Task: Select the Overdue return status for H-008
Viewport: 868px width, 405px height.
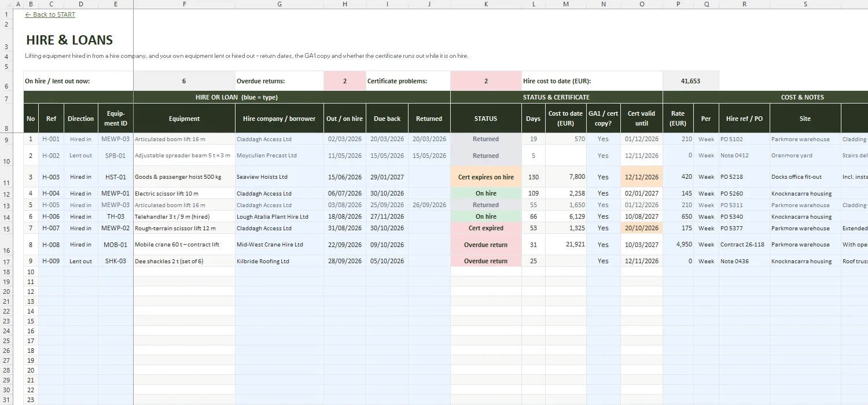Action: click(486, 245)
